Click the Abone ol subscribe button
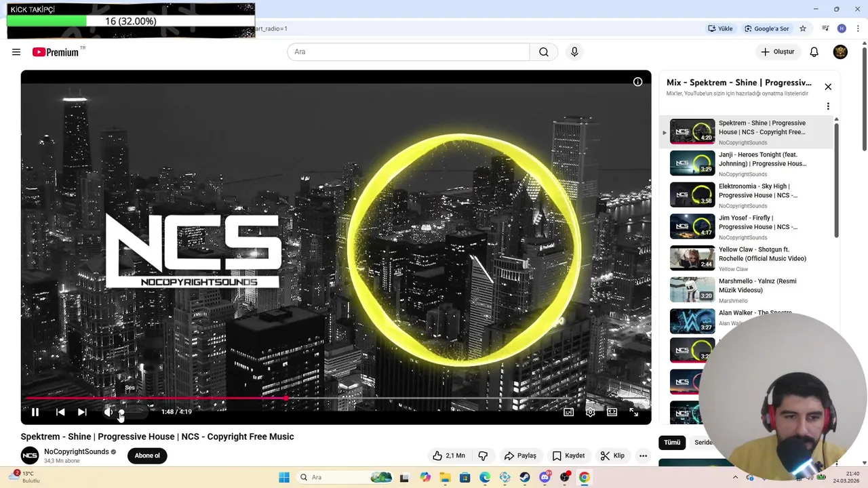868x488 pixels. coord(147,455)
